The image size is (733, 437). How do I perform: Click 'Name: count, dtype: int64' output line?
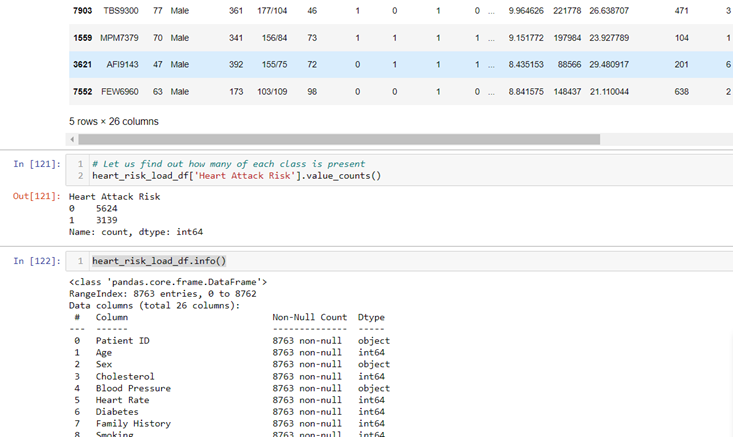tap(136, 232)
